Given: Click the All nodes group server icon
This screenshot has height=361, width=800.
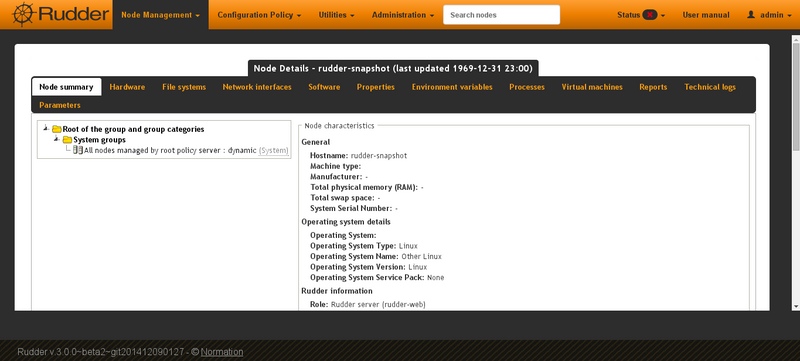Looking at the screenshot, I should [78, 150].
